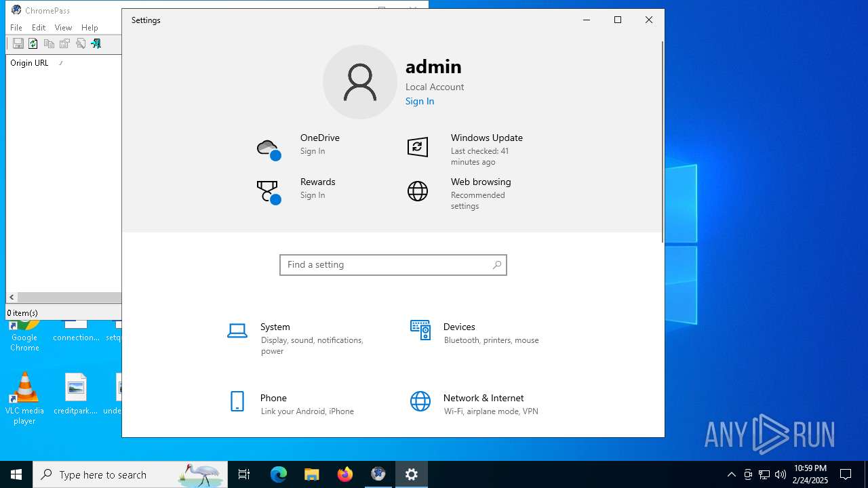Sort by Origin URL column header
Viewport: 868px width, 488px height.
pyautogui.click(x=30, y=63)
